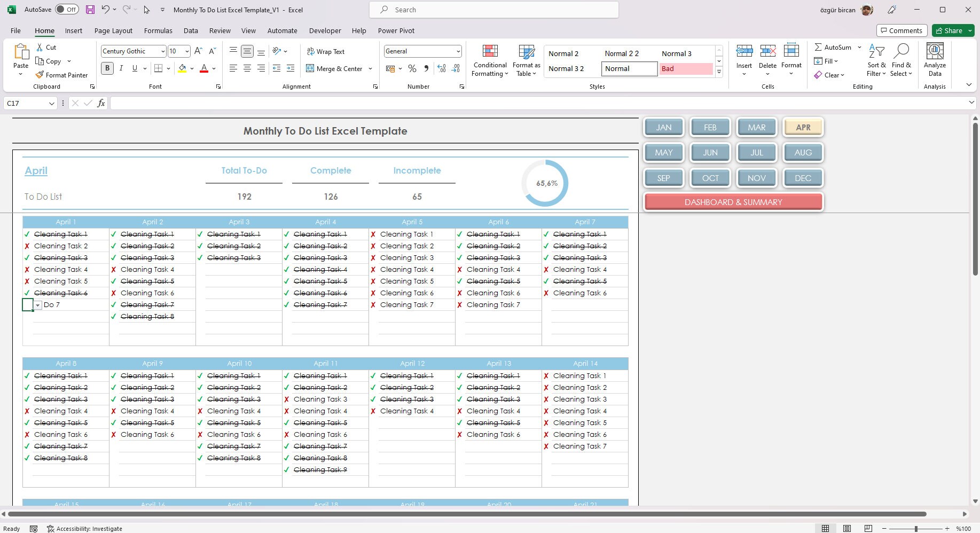Click the Format as Table icon
The height and width of the screenshot is (533, 980).
[x=526, y=60]
